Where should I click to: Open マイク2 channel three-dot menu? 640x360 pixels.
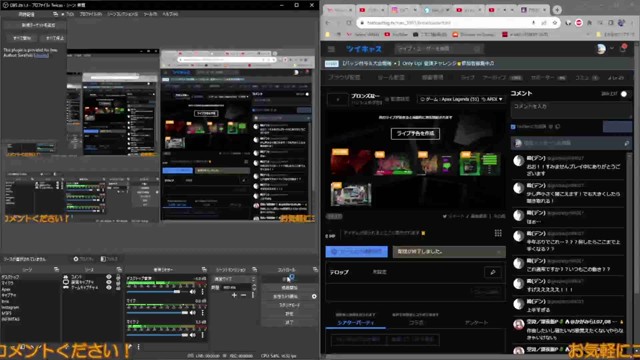pos(202,335)
